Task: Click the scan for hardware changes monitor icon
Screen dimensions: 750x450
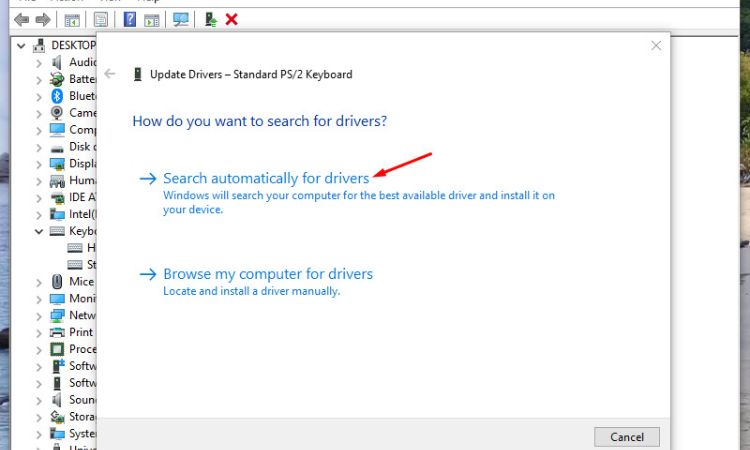Action: 180,20
